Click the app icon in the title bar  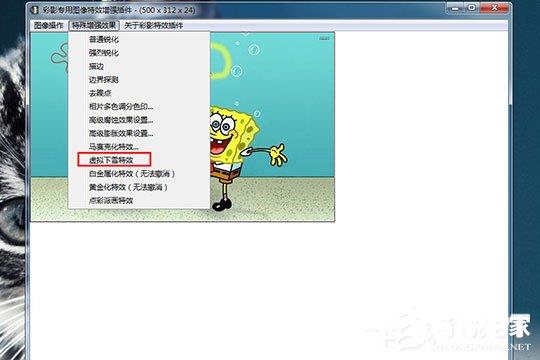tap(34, 10)
